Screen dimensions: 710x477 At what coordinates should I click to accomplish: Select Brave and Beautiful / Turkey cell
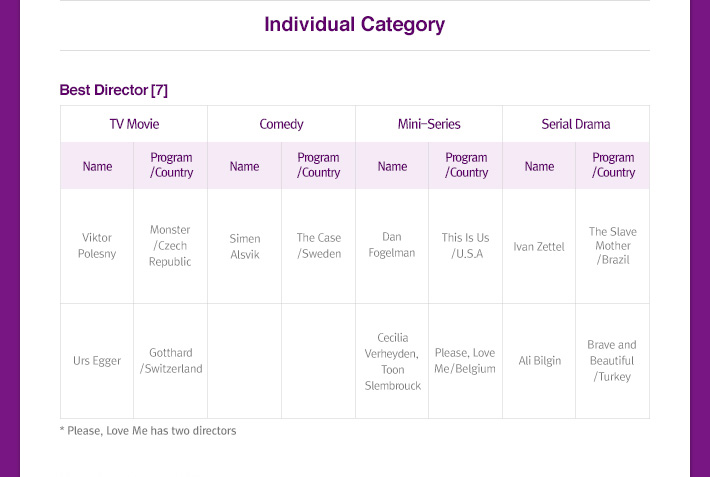coord(613,361)
